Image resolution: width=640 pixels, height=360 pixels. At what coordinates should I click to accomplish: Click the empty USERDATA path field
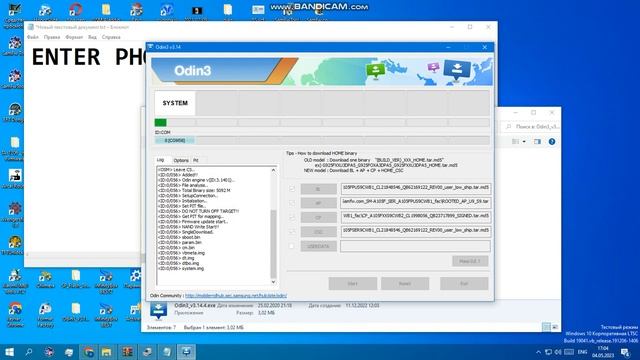point(416,246)
